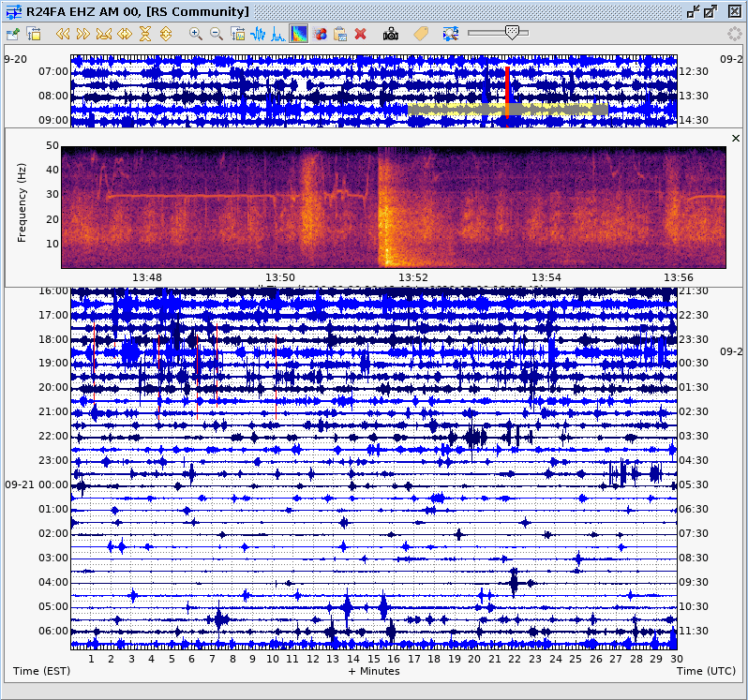The height and width of the screenshot is (700, 748).
Task: Click the 04:00 EST helicorder row label
Action: tap(53, 582)
